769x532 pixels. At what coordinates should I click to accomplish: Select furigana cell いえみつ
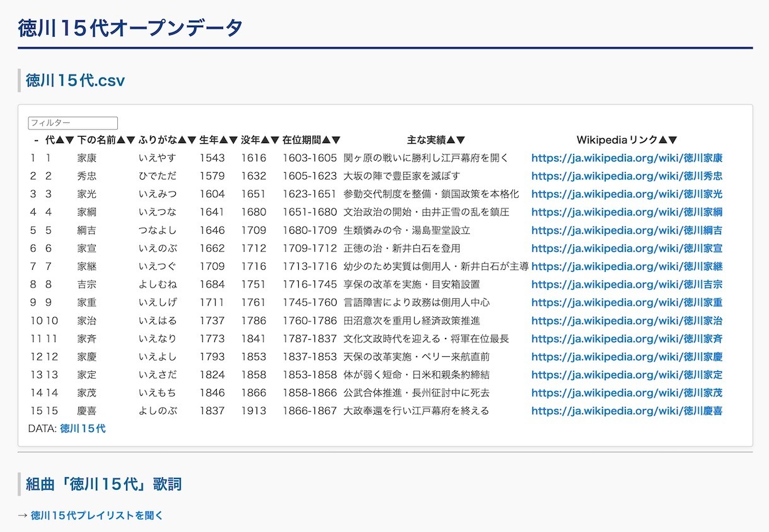158,194
